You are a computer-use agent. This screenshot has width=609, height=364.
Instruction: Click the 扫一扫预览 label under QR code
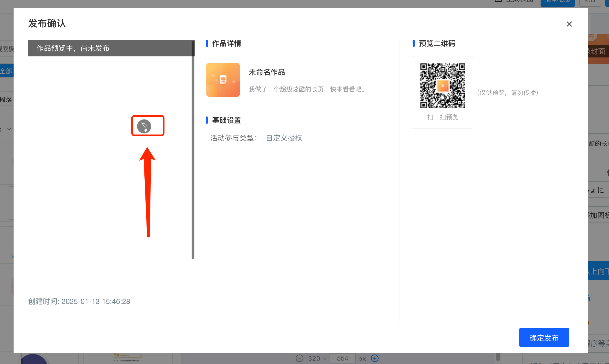[443, 117]
